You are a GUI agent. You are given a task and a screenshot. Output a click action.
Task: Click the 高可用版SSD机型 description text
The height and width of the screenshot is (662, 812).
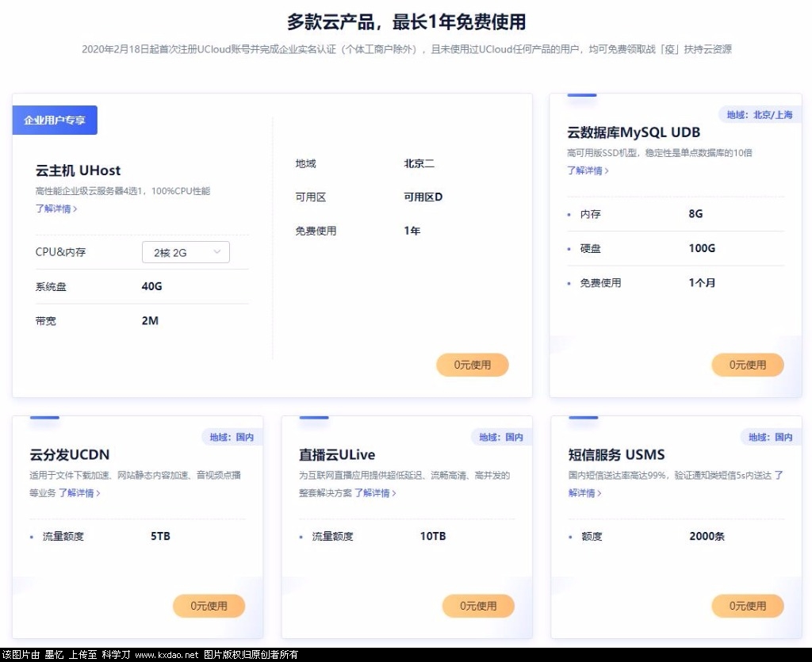[x=660, y=153]
